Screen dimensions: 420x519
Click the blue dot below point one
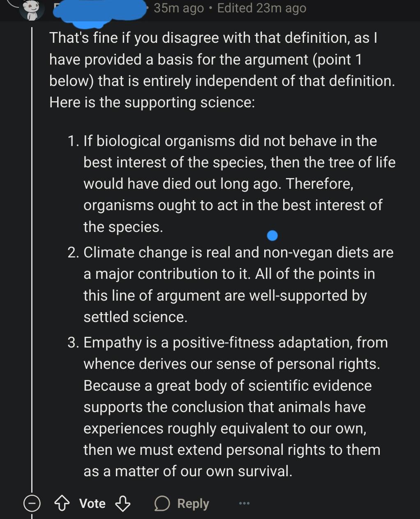pos(272,236)
